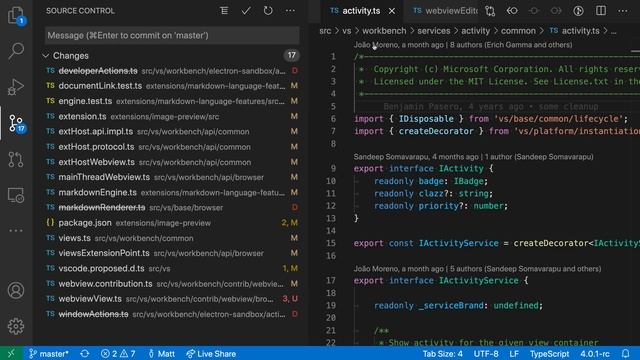
Task: Open extension.ts in image-preview
Action: 171,116
